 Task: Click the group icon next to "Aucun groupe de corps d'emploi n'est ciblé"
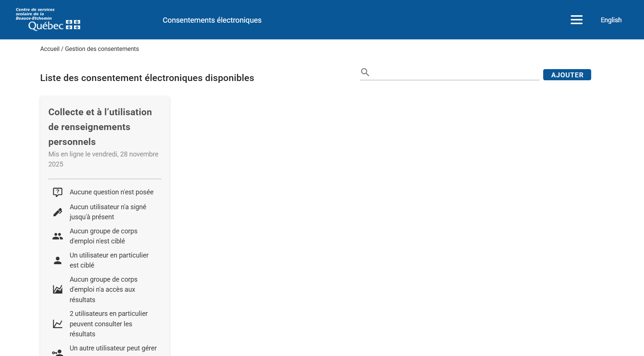[58, 236]
